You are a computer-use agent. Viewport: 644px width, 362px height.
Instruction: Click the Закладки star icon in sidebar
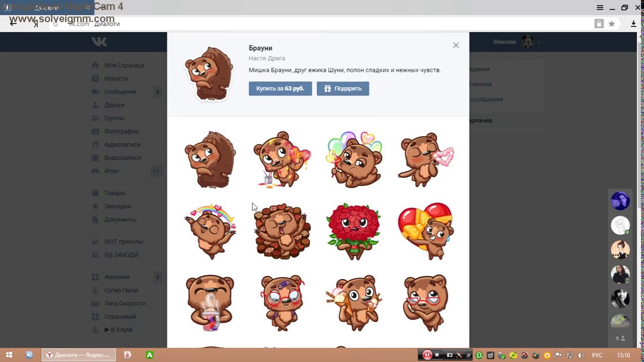point(95,206)
